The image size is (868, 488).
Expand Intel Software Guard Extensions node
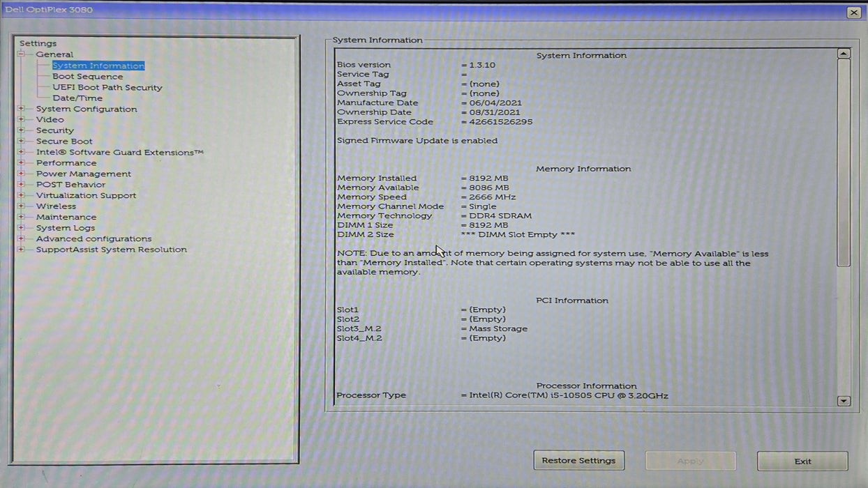click(21, 152)
